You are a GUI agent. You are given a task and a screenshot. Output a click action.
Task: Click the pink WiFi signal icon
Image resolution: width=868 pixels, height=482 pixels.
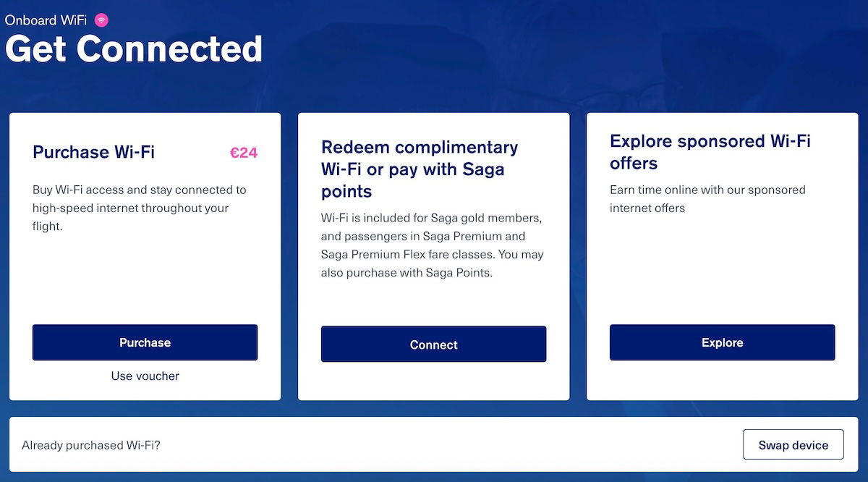pyautogui.click(x=101, y=20)
